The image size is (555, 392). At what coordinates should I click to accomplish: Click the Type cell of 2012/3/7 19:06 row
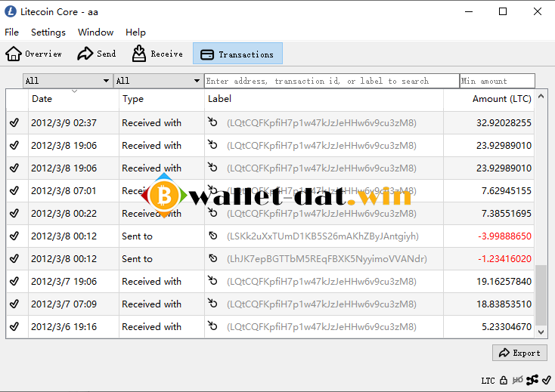(x=162, y=282)
